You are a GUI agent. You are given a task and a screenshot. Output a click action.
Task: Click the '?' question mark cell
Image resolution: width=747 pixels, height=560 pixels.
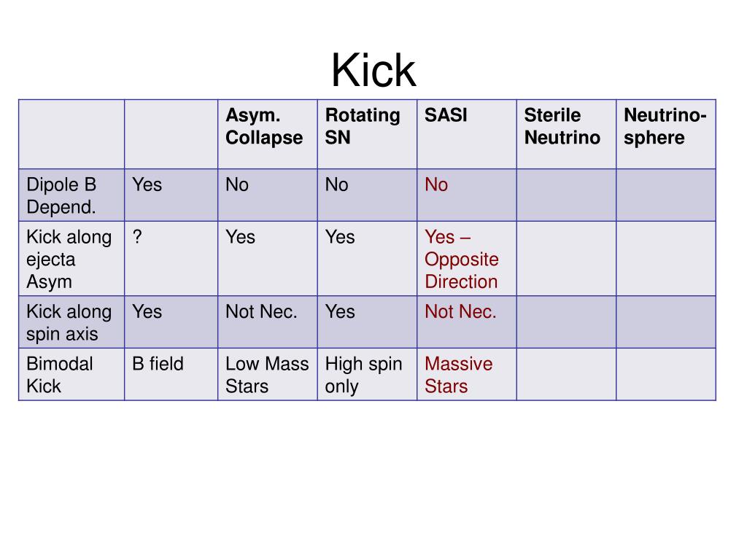(171, 259)
